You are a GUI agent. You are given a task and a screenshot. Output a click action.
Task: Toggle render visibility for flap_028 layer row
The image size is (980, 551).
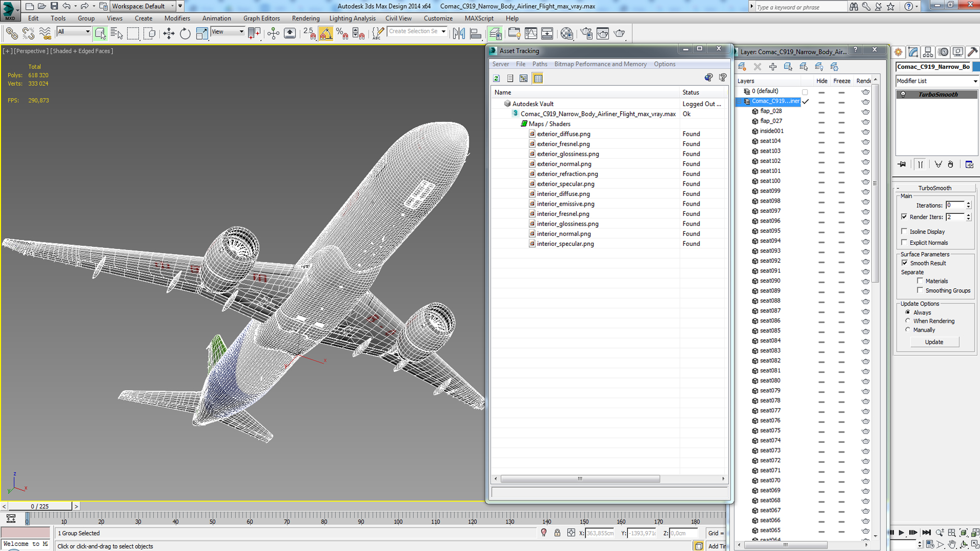(x=866, y=112)
